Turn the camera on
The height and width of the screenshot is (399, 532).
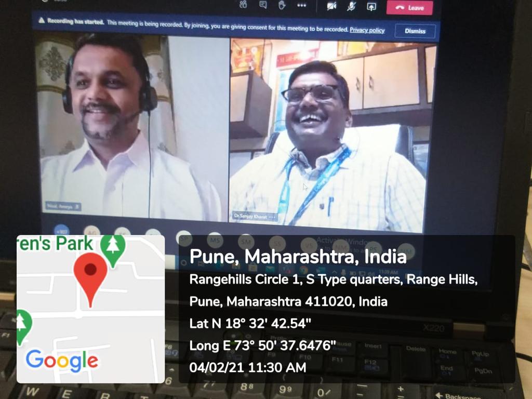click(331, 6)
